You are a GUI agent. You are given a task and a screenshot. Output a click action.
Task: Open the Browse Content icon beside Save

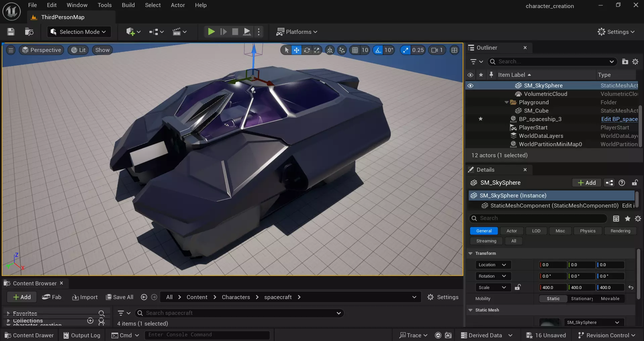(29, 32)
